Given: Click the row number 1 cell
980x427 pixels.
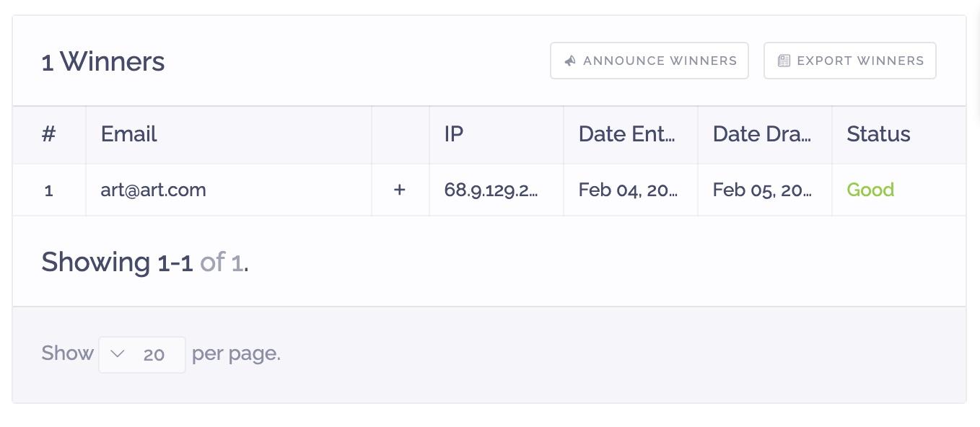Looking at the screenshot, I should coord(49,190).
